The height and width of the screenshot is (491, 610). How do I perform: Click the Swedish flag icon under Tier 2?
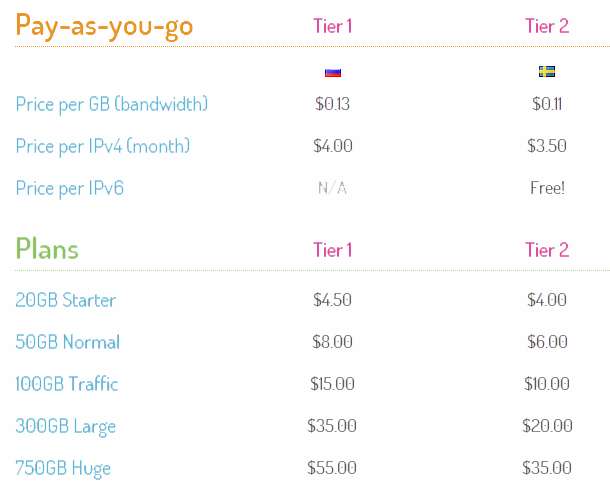click(547, 72)
